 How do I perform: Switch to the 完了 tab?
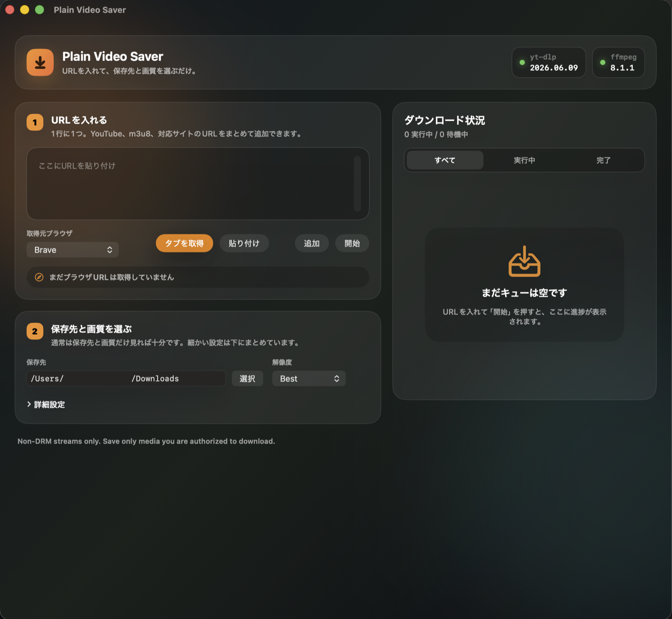pyautogui.click(x=604, y=160)
